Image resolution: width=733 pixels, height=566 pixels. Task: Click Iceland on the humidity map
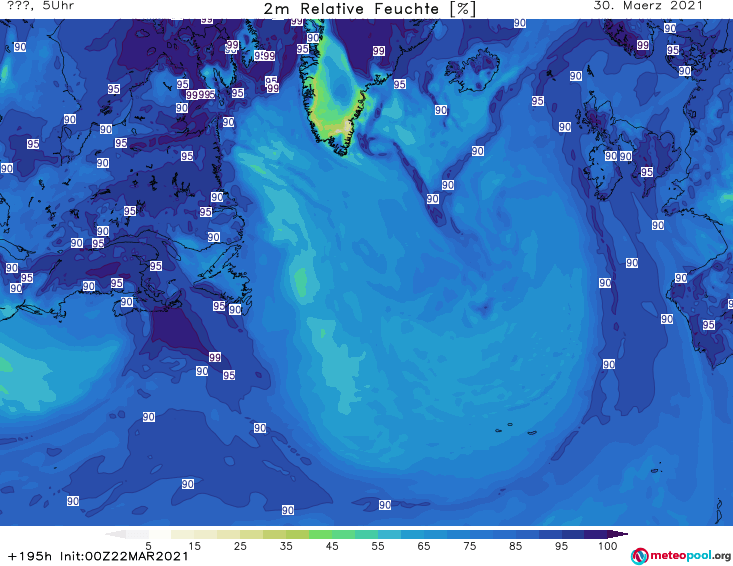pyautogui.click(x=472, y=70)
